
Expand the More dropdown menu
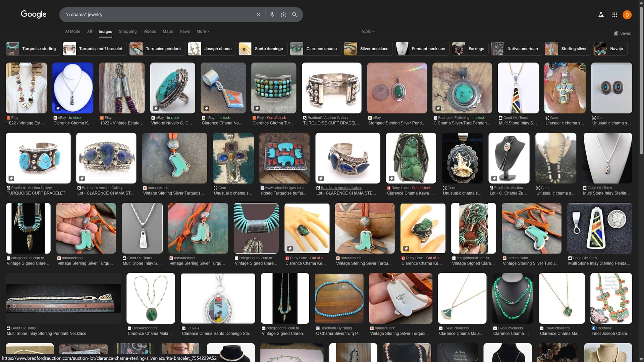203,31
